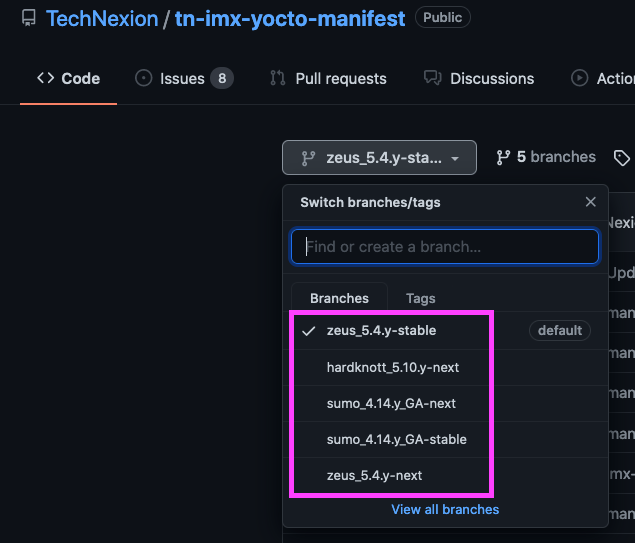Click the Discussions speech bubble icon
This screenshot has height=543, width=635.
433,78
